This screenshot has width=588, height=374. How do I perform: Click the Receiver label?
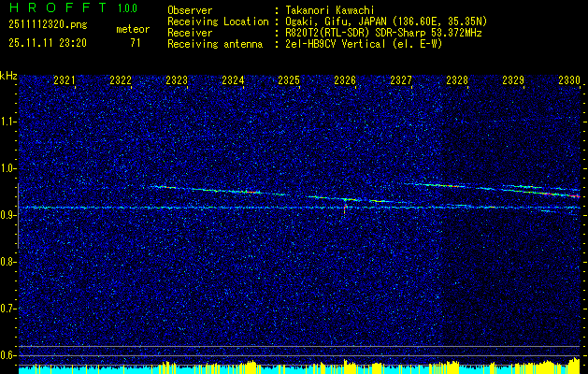190,33
